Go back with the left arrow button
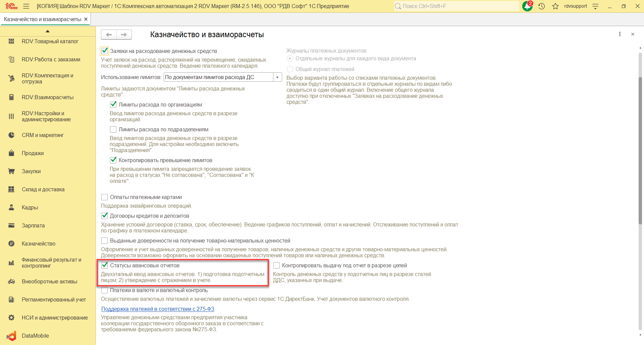This screenshot has height=345, width=644. click(109, 34)
